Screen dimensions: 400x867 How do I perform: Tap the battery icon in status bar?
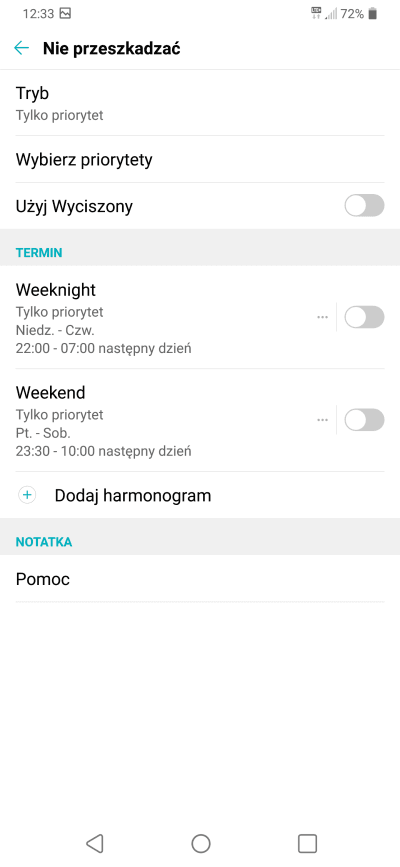372,14
